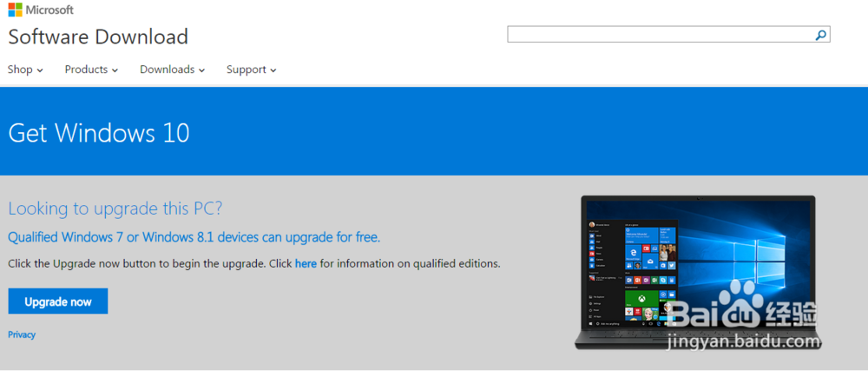Click the 'Get Windows 10' banner text
Viewport: 868px width, 371px height.
99,133
